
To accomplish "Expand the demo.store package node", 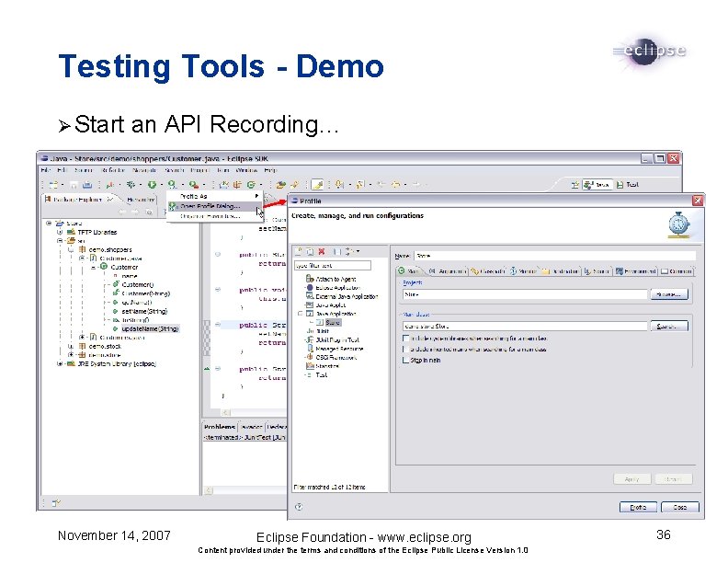I will 71,354.
